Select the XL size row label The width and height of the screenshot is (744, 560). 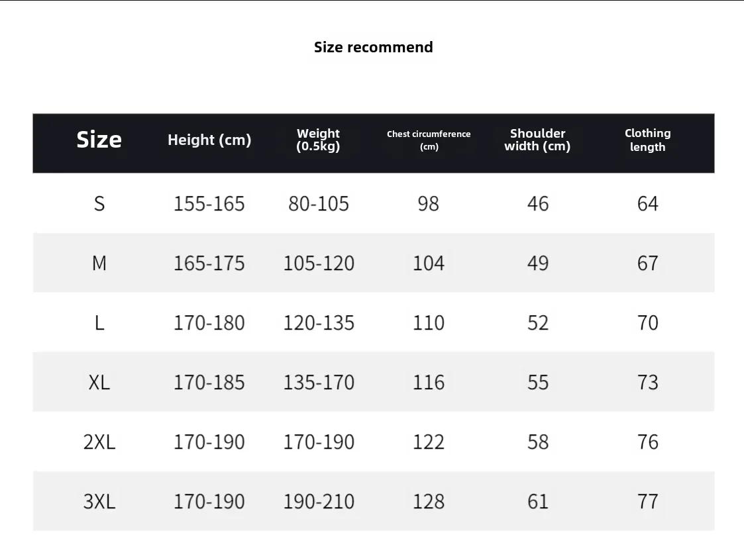tap(99, 382)
